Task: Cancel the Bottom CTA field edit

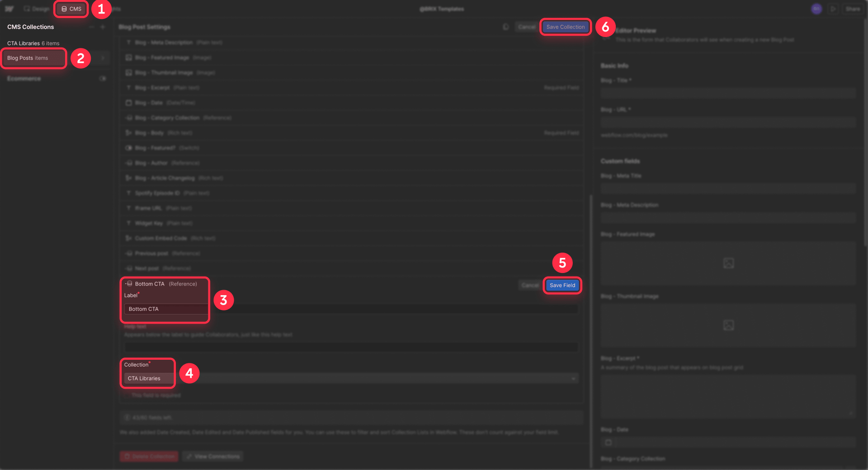Action: 530,285
